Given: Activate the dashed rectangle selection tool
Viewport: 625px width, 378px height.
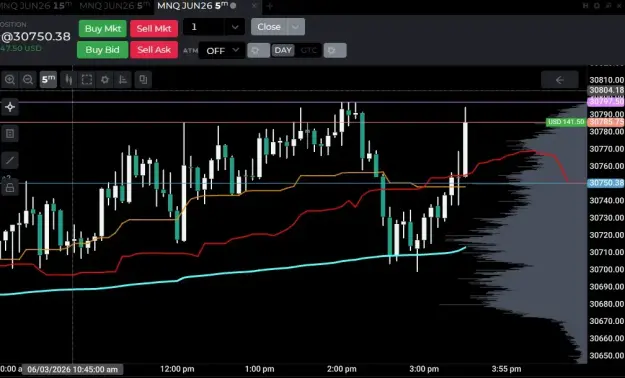Looking at the screenshot, I should (x=87, y=80).
